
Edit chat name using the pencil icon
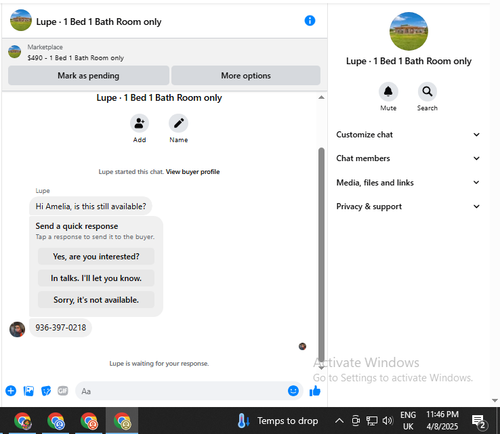178,123
